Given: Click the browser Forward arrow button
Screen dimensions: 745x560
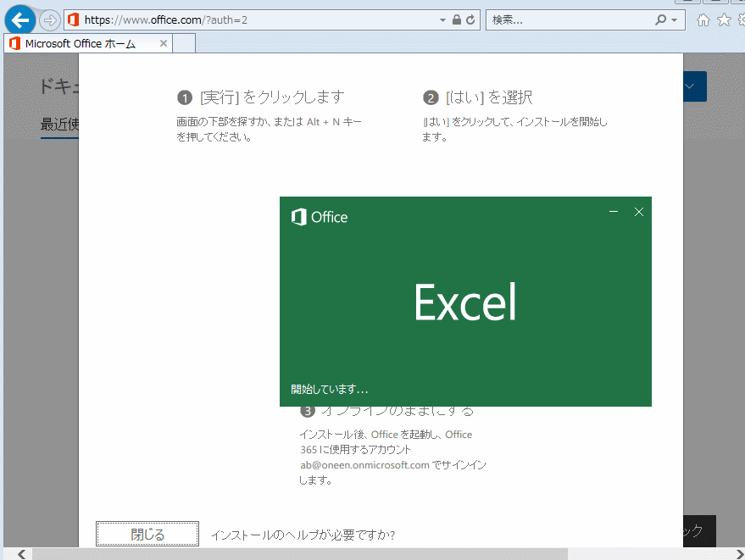Looking at the screenshot, I should 49,20.
